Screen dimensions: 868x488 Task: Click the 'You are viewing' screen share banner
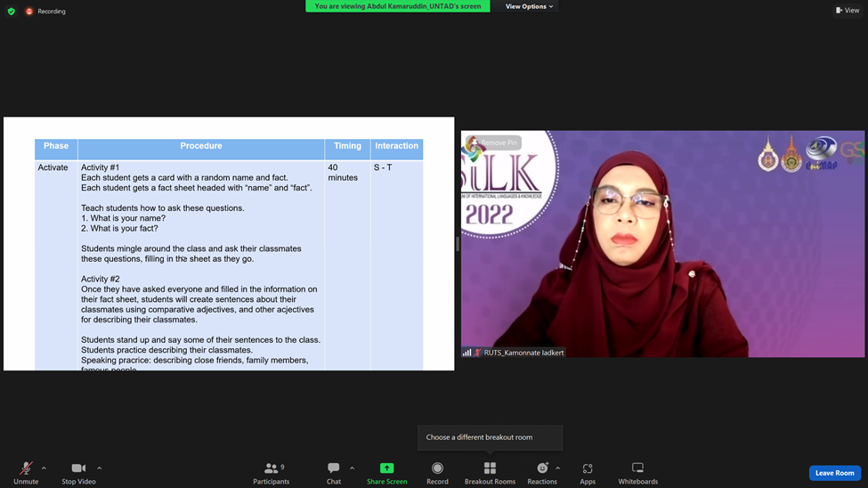pos(397,6)
